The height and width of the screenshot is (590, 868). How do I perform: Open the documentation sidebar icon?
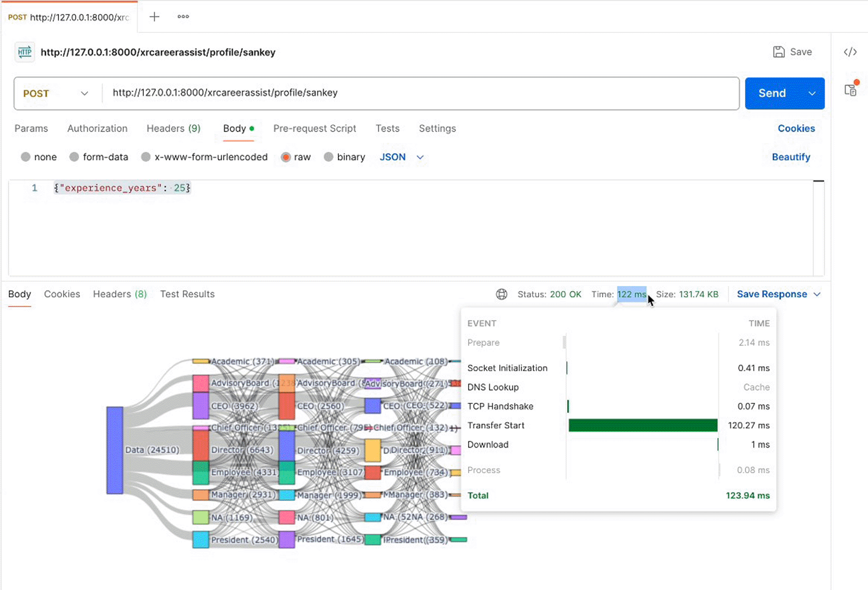pyautogui.click(x=851, y=89)
